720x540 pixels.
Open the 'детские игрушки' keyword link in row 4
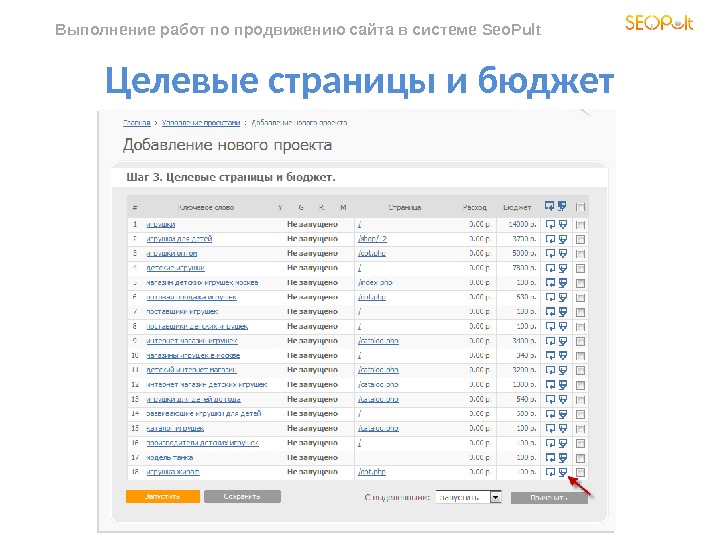click(x=175, y=268)
